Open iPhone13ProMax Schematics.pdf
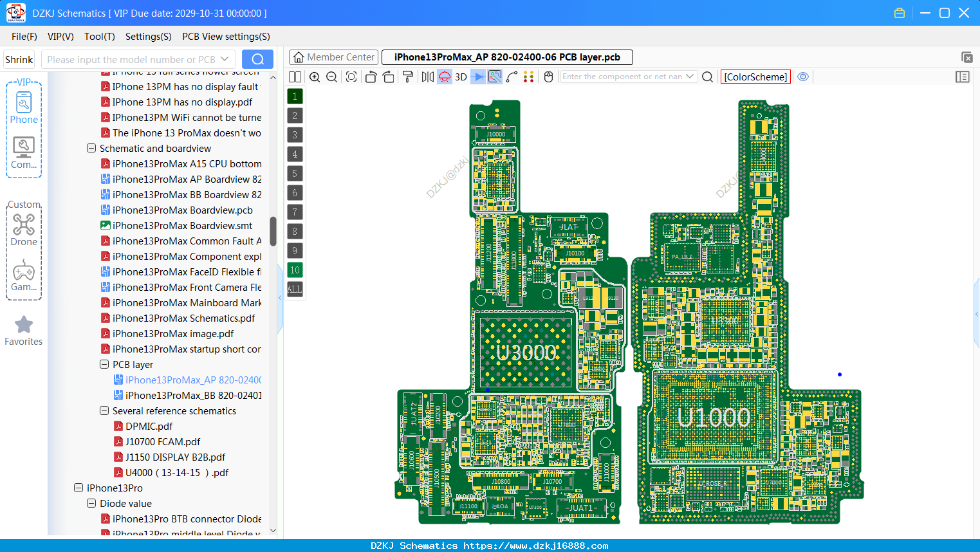 [183, 318]
